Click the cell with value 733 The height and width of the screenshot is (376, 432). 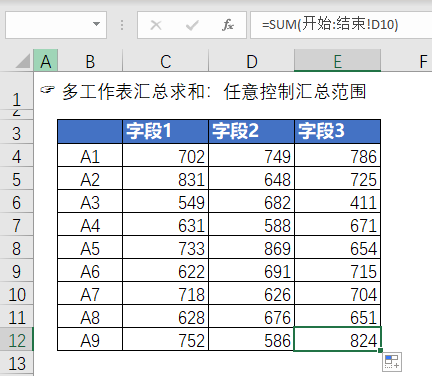pyautogui.click(x=165, y=247)
